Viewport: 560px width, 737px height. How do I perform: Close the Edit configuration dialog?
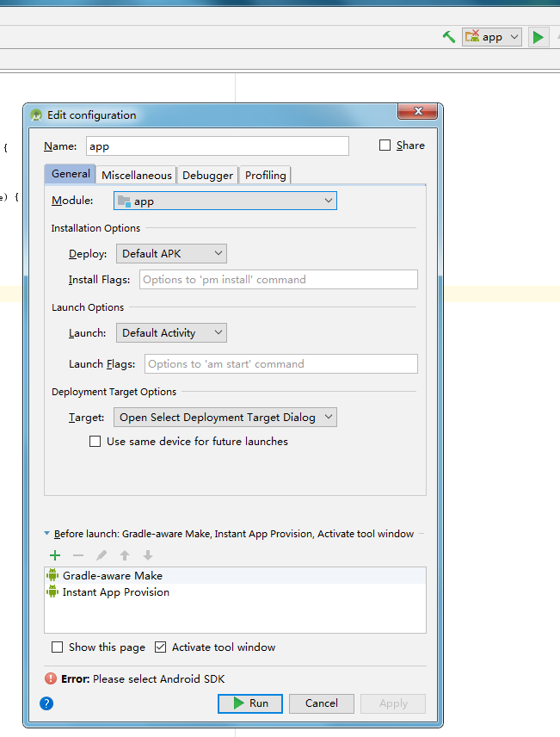coord(418,111)
